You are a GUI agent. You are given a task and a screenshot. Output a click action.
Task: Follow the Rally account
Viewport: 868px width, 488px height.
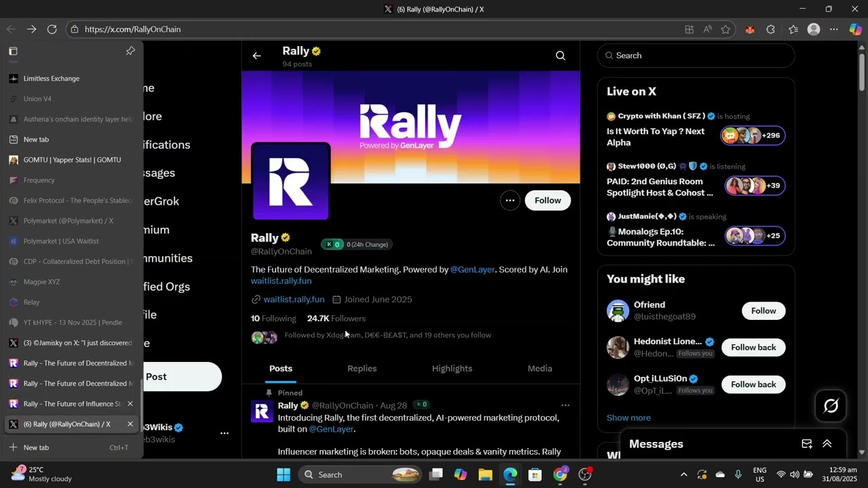pyautogui.click(x=547, y=200)
